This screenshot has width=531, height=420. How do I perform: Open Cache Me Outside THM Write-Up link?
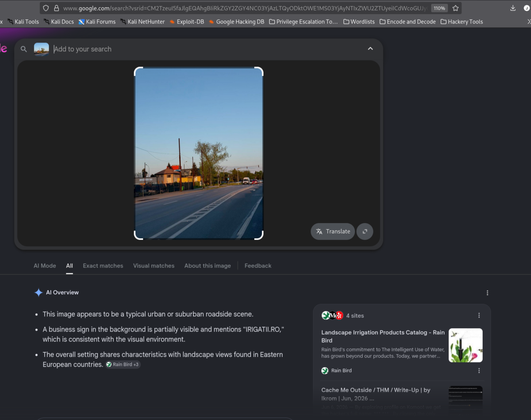click(x=376, y=394)
